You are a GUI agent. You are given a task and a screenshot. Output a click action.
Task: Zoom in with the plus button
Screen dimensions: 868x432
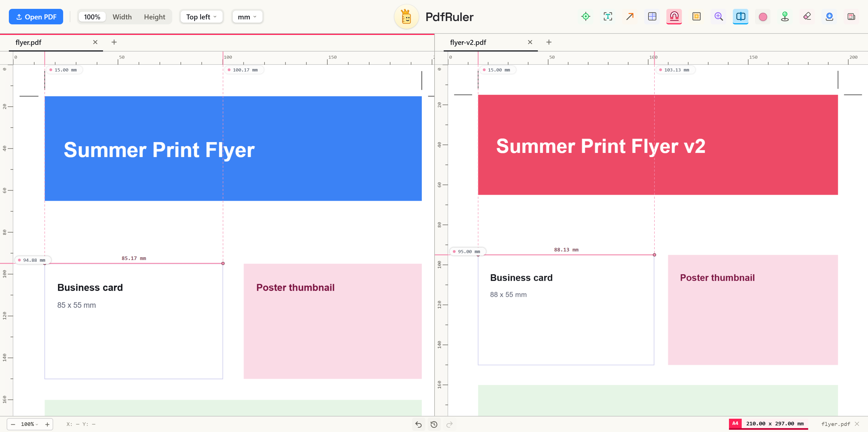(47, 424)
